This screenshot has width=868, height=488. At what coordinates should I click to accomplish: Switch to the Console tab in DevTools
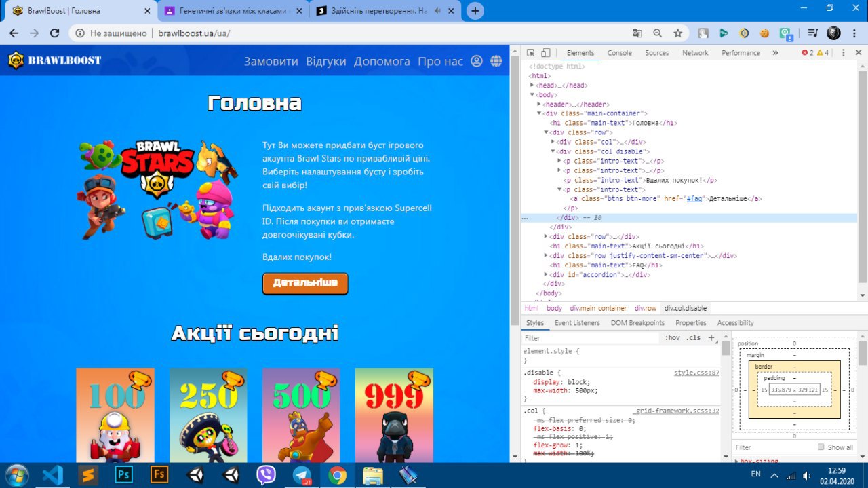coord(619,53)
